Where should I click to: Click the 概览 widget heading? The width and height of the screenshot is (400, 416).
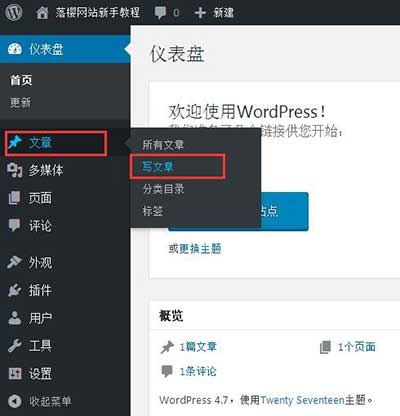[x=171, y=316]
